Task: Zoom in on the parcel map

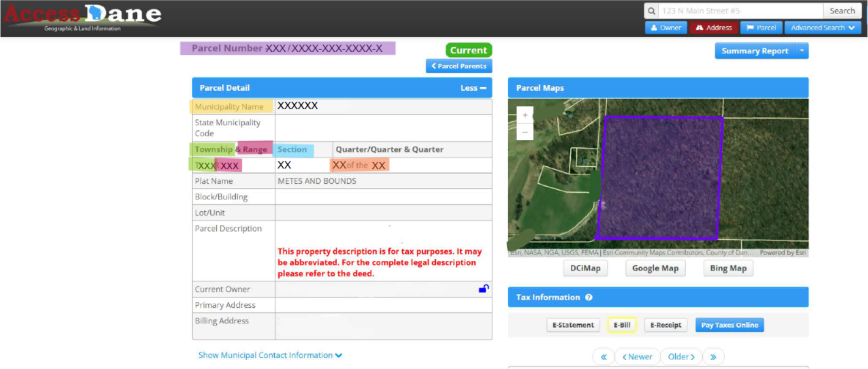Action: click(x=525, y=115)
